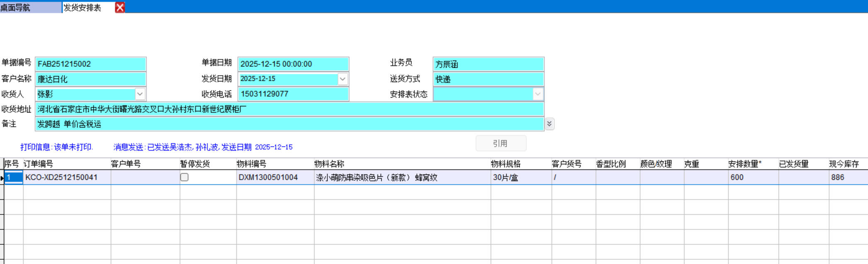
Task: Click the 消息发送 status text
Action: pos(203,147)
